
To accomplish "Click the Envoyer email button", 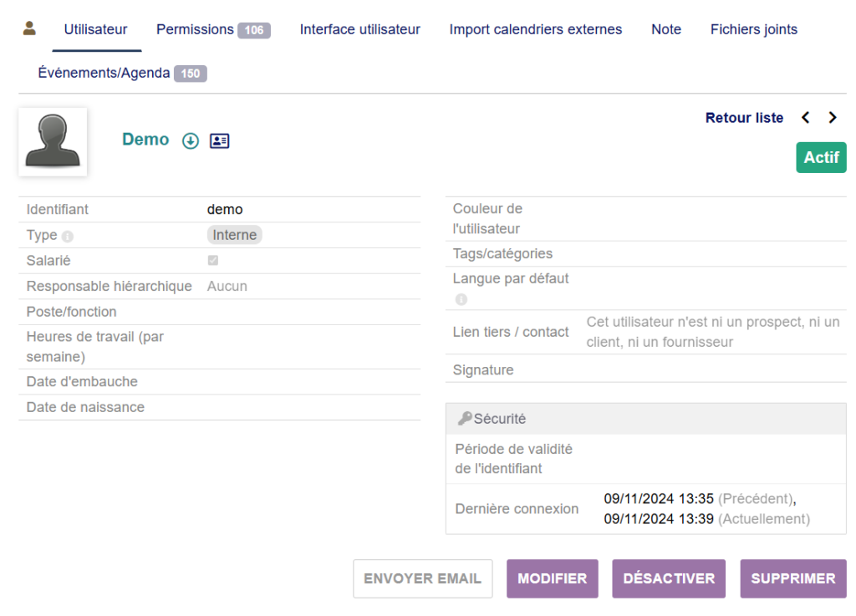I will click(x=423, y=578).
